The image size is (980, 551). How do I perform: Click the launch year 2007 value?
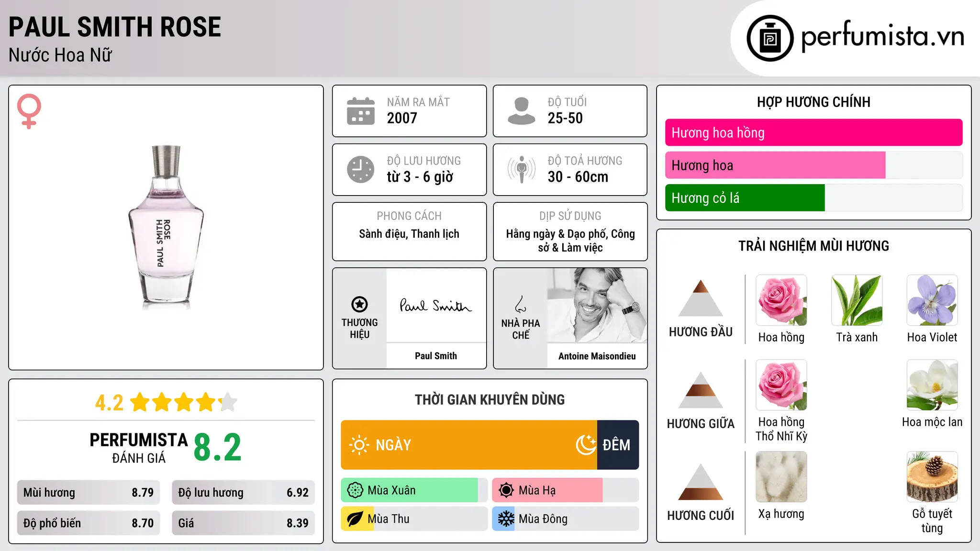[x=402, y=118]
